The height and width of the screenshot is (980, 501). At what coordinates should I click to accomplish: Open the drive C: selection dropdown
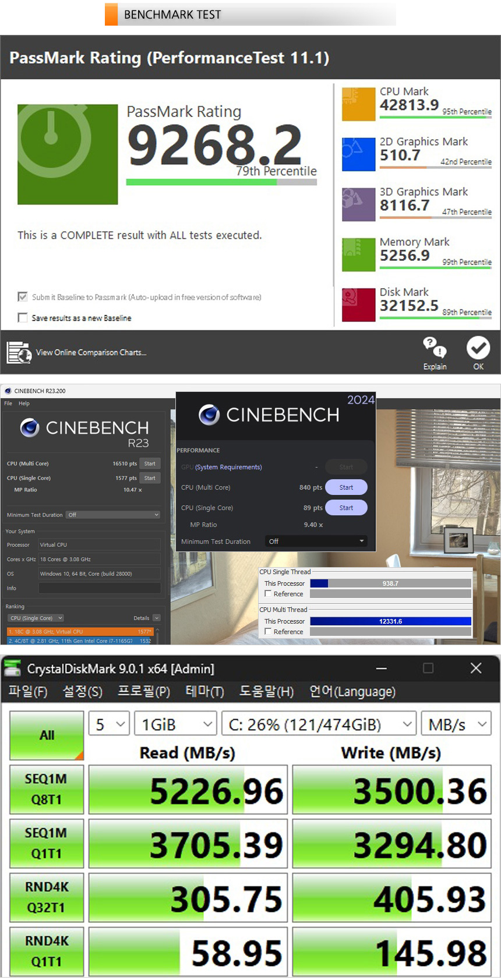tap(319, 724)
